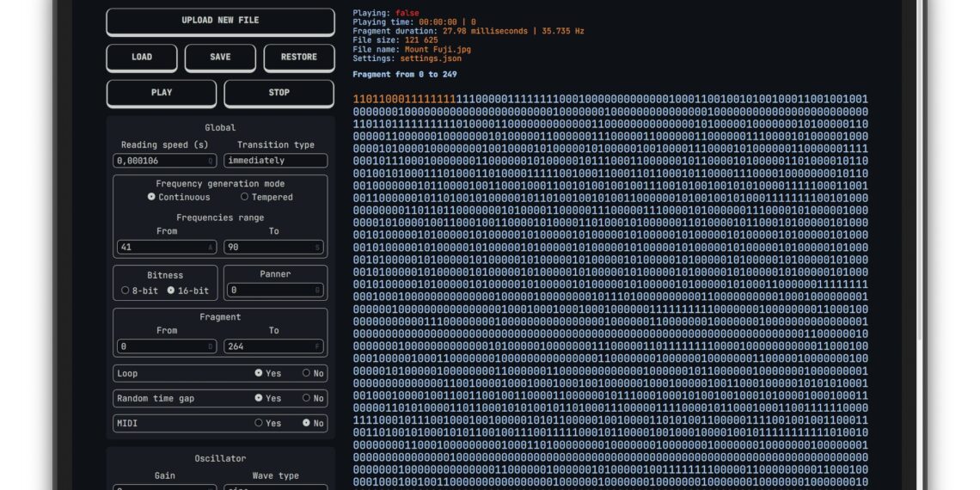
Task: Click the Upload New File button
Action: click(x=220, y=21)
